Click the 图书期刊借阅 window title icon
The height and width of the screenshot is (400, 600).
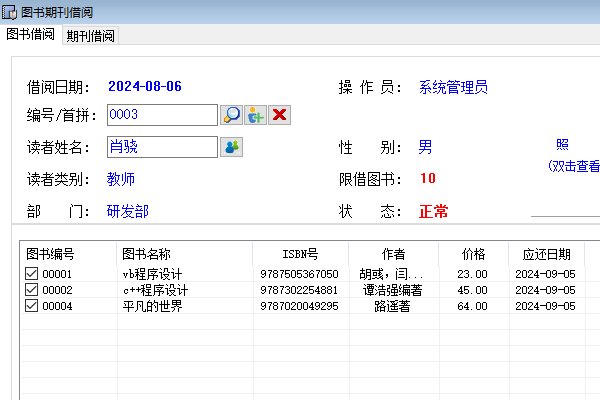[9, 12]
